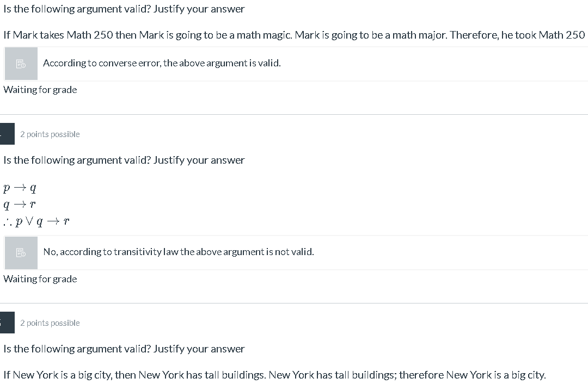
Task: Click the transitivity law answer text
Action: tap(179, 251)
